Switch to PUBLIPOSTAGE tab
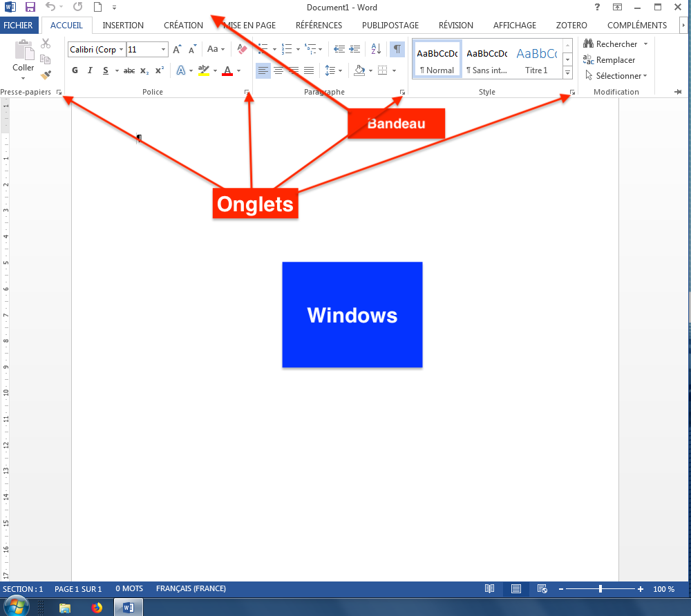The height and width of the screenshot is (616, 691). (x=390, y=25)
